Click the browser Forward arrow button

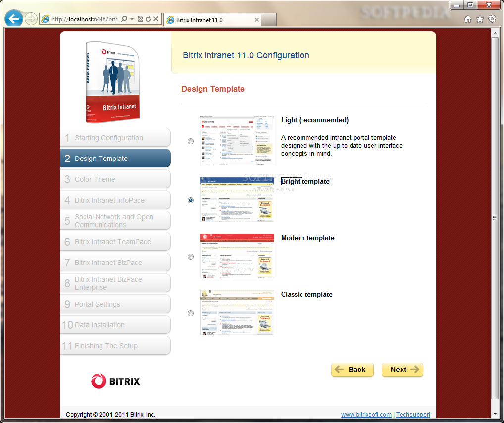(31, 19)
